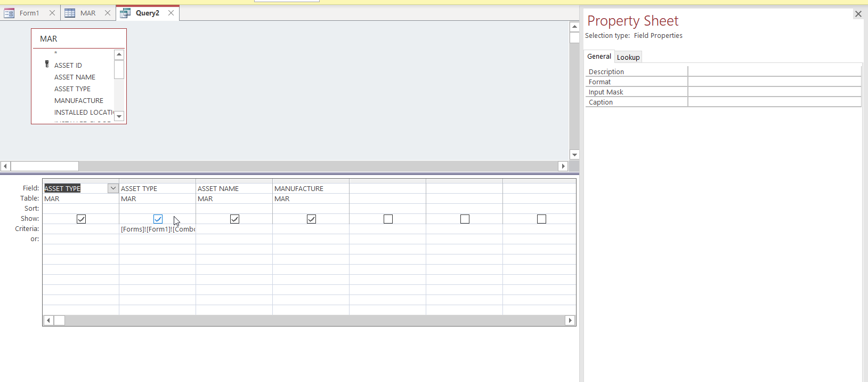The width and height of the screenshot is (868, 382).
Task: Click Sort cell under MANUFACTURE column
Action: tap(311, 209)
